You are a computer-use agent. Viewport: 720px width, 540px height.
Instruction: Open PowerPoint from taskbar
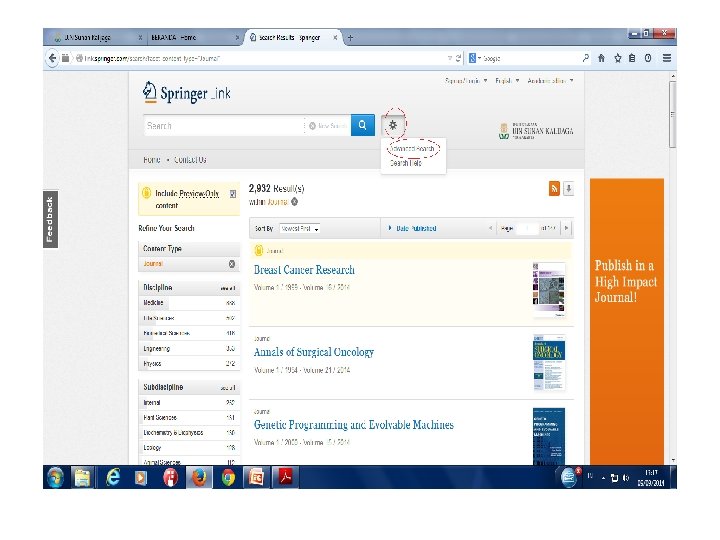pos(256,478)
